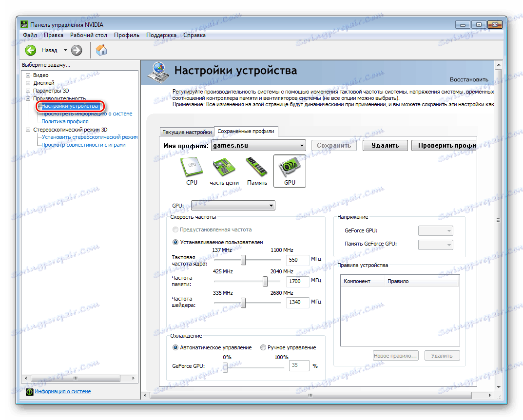The height and width of the screenshot is (420, 523).
Task: Open the Home icon in toolbar
Action: (101, 50)
